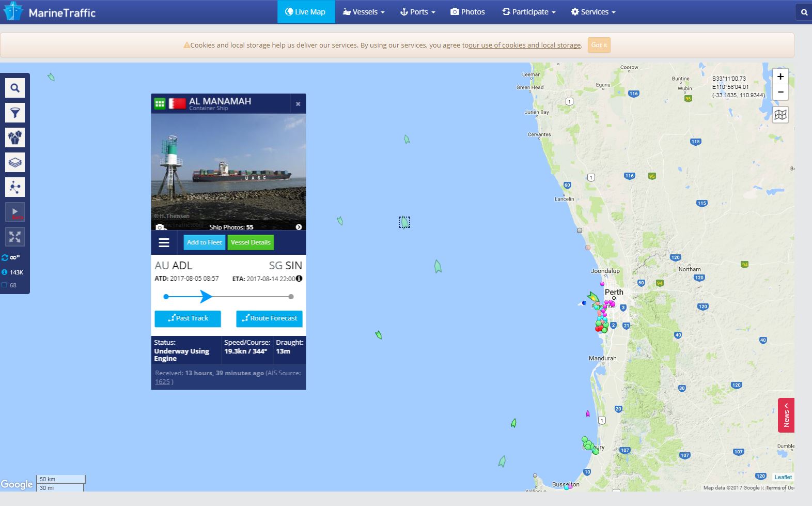This screenshot has height=506, width=812.
Task: Click the departure port AU ADL
Action: (174, 266)
